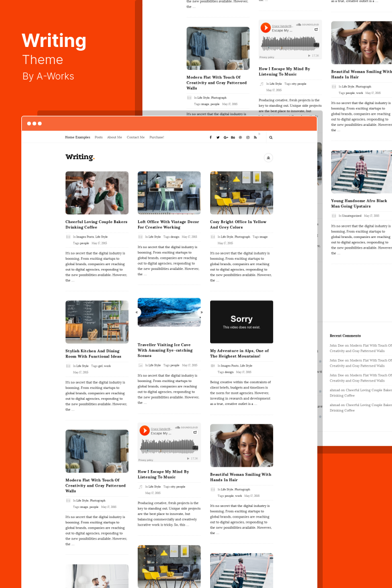Image resolution: width=392 pixels, height=588 pixels.
Task: Click the SoundCloud waveform in the lower post
Action: click(169, 446)
